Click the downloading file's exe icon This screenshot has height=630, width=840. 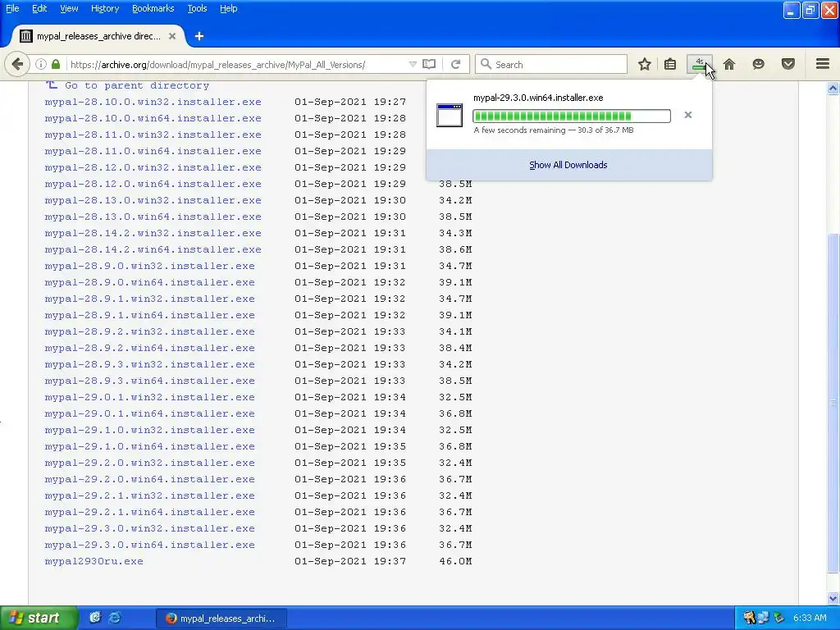pos(450,115)
